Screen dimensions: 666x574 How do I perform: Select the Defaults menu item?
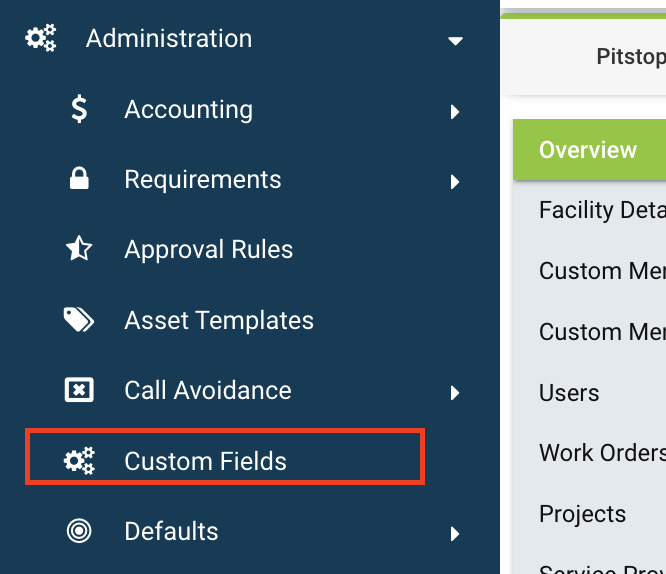[171, 531]
